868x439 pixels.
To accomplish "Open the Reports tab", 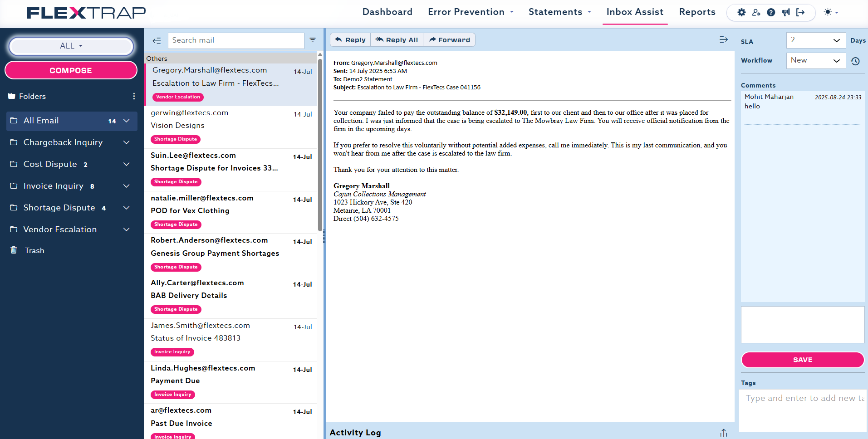I will [697, 12].
